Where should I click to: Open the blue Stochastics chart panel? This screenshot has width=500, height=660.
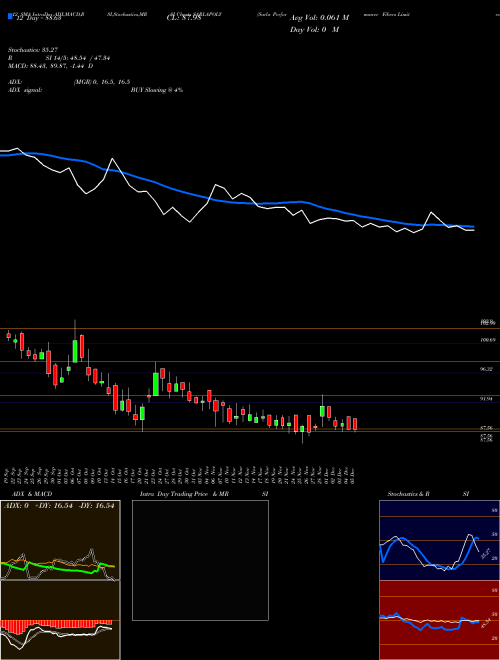(439, 540)
